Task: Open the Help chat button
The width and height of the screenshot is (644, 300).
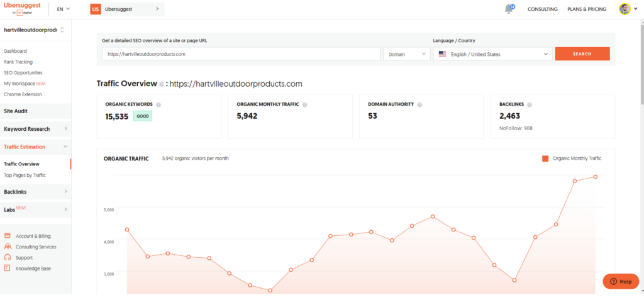Action: click(x=621, y=282)
